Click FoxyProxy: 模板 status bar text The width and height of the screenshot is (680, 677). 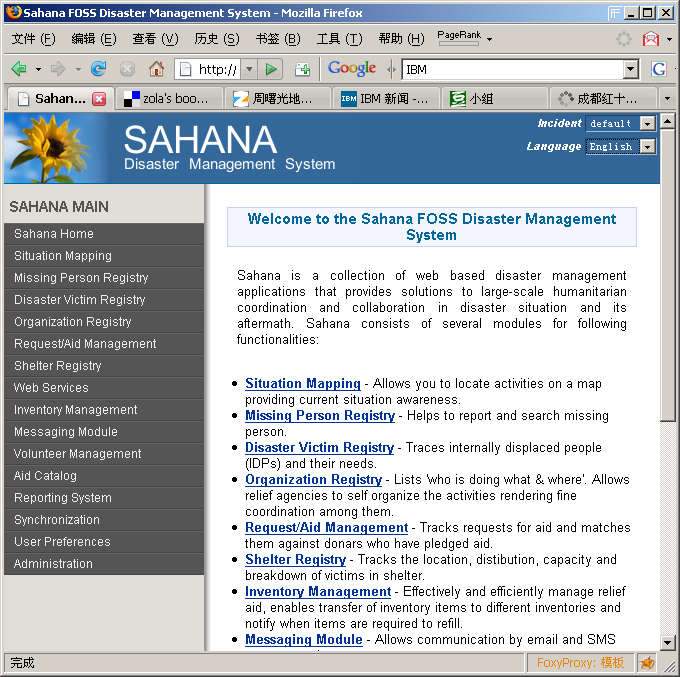(580, 662)
